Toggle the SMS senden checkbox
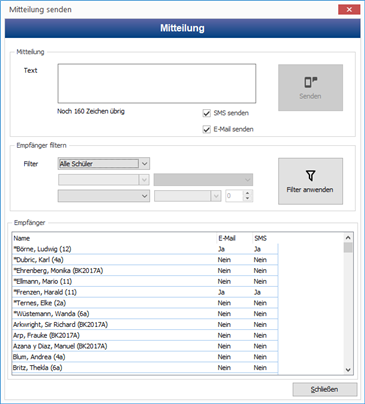 [207, 113]
